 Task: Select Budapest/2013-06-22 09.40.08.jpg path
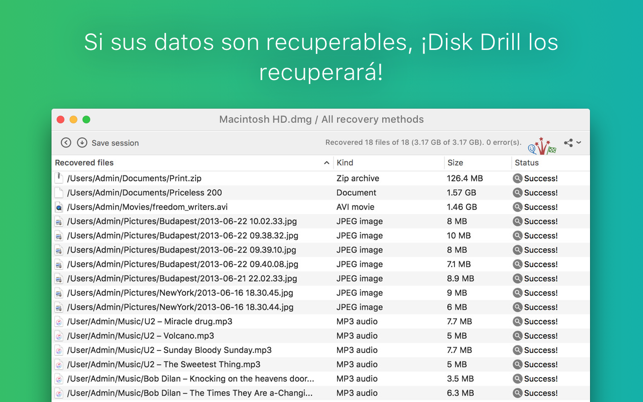coord(182,264)
